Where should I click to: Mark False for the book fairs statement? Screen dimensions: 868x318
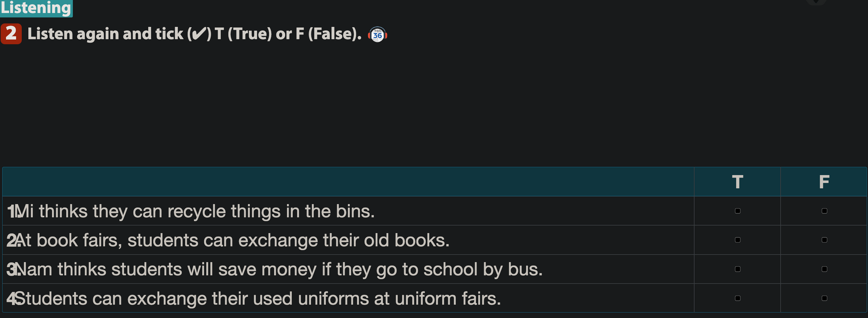coord(824,240)
